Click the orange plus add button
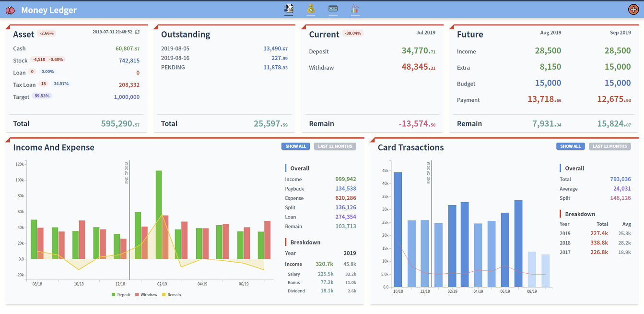Image resolution: width=644 pixels, height=314 pixels. (633, 9)
